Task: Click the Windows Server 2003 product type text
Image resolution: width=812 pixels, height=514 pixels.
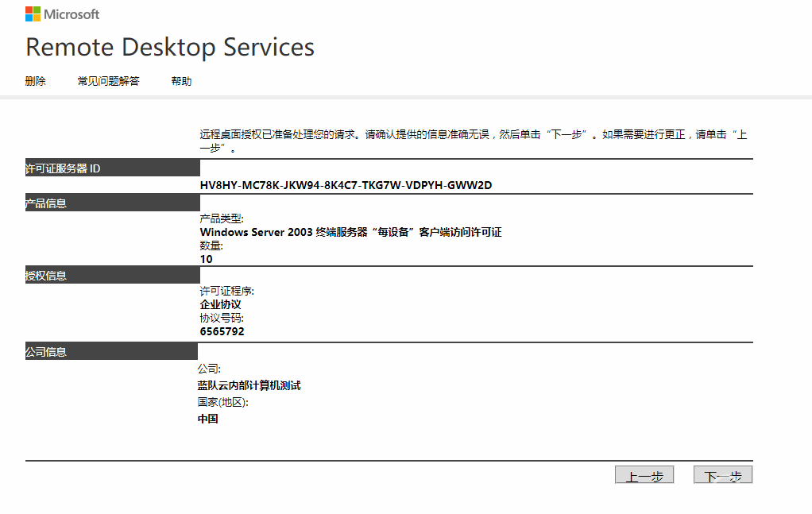Action: 350,232
